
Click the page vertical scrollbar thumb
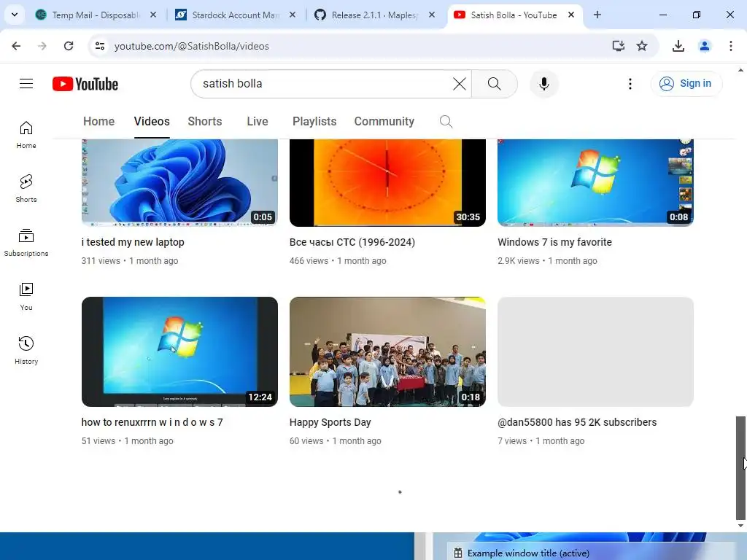click(x=740, y=468)
